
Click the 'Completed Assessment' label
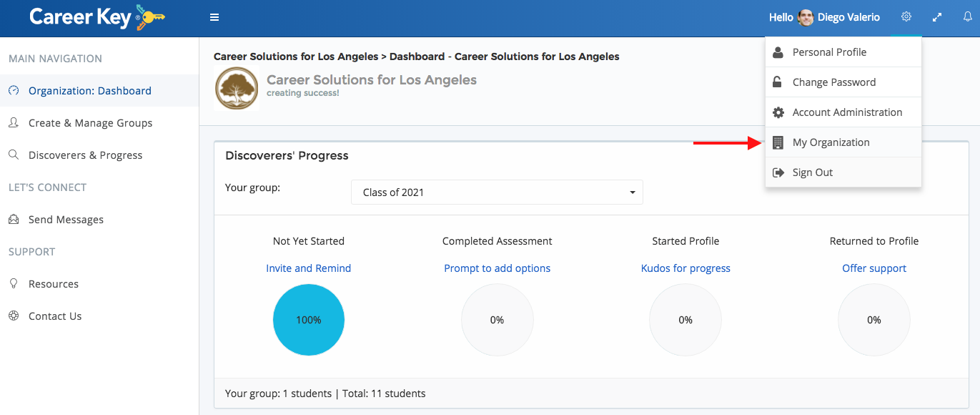point(498,241)
